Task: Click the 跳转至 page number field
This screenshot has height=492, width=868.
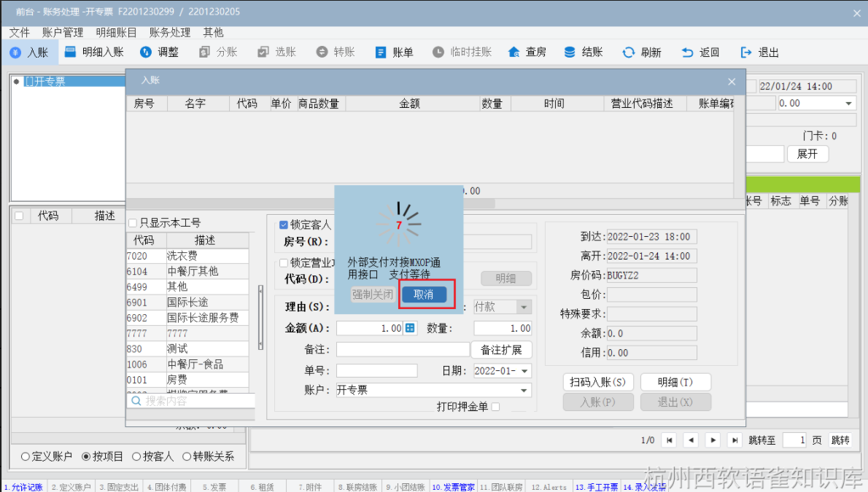Action: (x=794, y=440)
